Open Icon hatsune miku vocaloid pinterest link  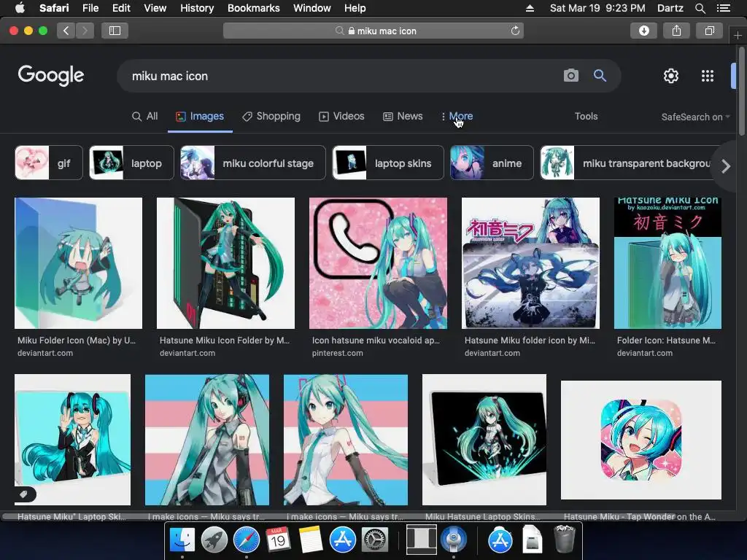click(x=376, y=341)
